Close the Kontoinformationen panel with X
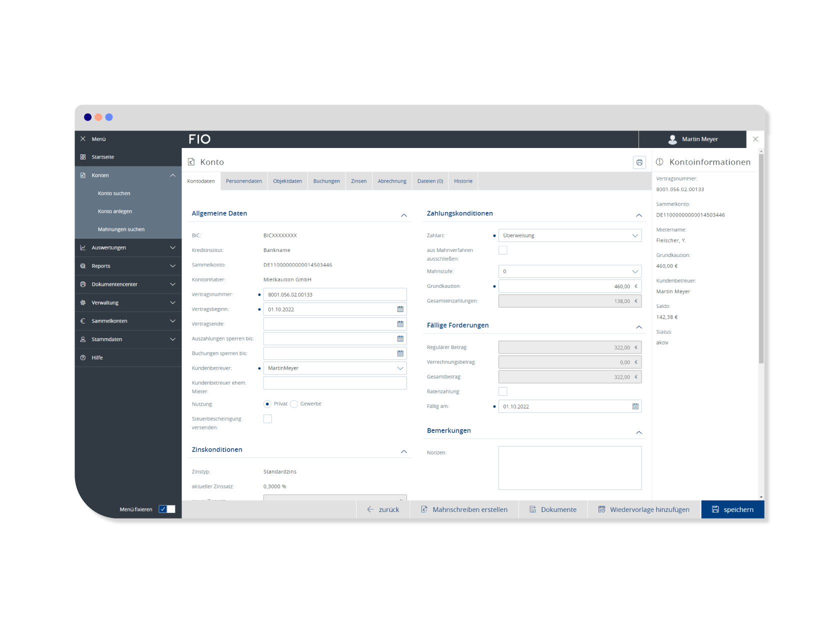The height and width of the screenshot is (640, 840). pyautogui.click(x=755, y=139)
